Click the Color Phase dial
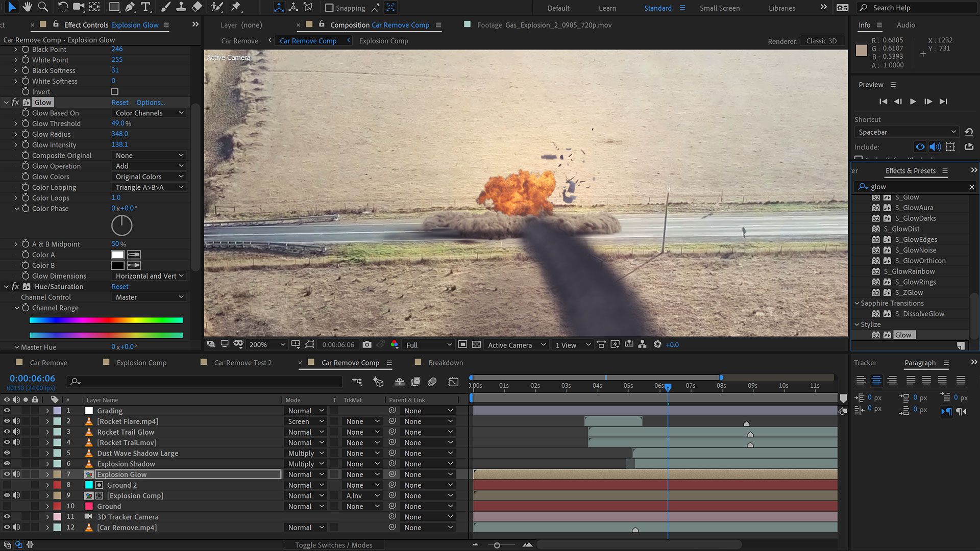The width and height of the screenshot is (980, 551). click(121, 226)
